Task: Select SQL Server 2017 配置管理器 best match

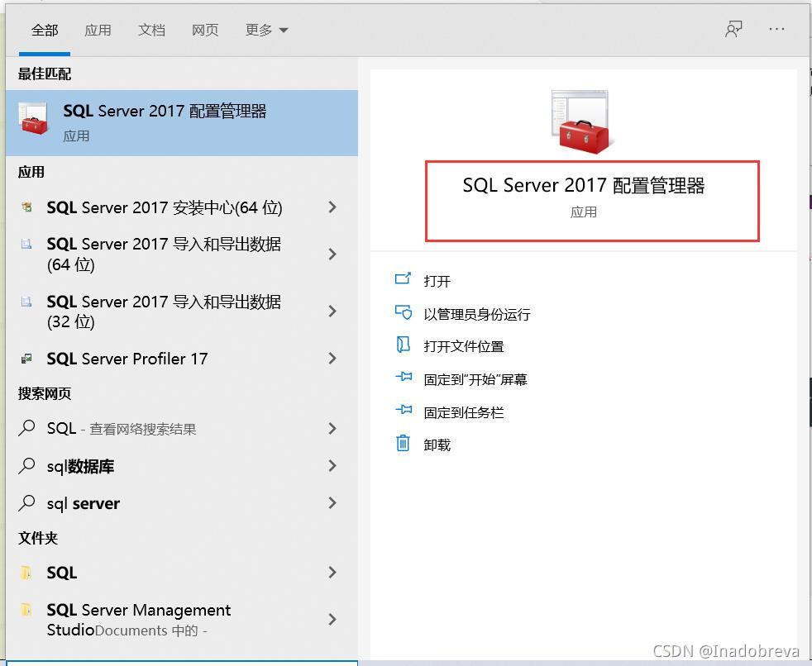Action: click(x=182, y=122)
